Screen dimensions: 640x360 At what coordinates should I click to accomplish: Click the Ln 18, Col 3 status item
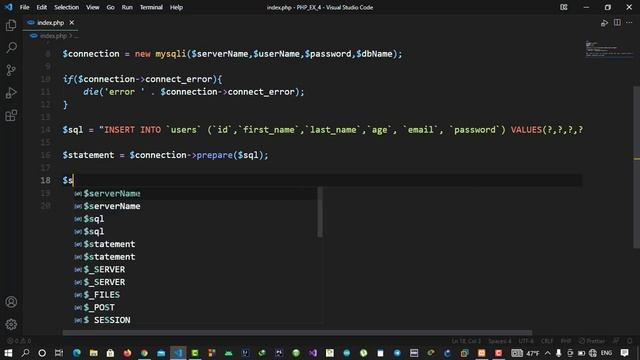pos(466,341)
